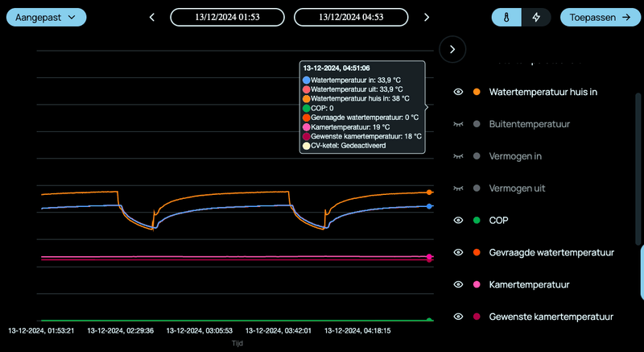
Task: Click orange data point at chart end
Action: tap(429, 193)
